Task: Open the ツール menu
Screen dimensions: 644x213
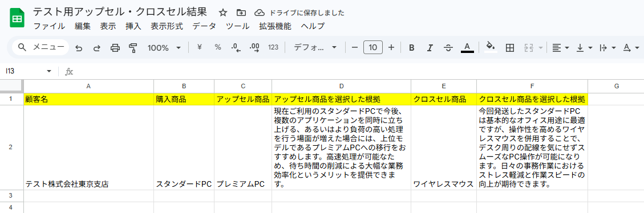Action: (237, 26)
